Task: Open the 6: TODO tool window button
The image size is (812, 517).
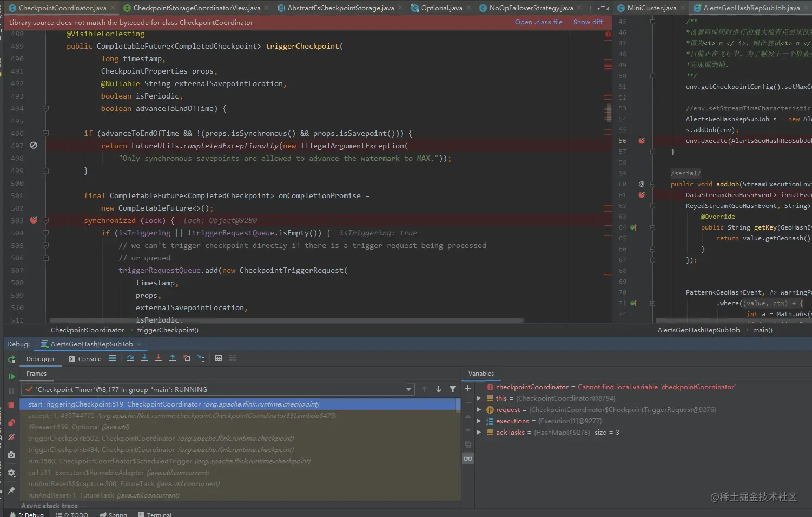Action: (72, 514)
